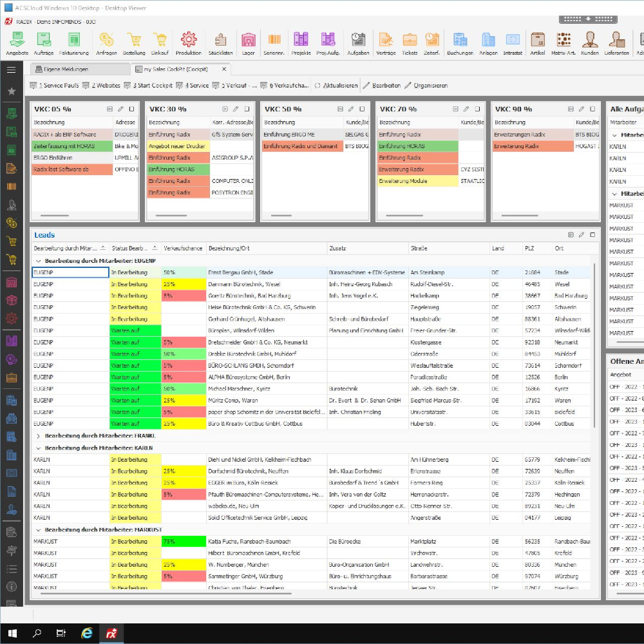Collapse first Mitarbeiter group in Alle Aufgaben

[614, 135]
